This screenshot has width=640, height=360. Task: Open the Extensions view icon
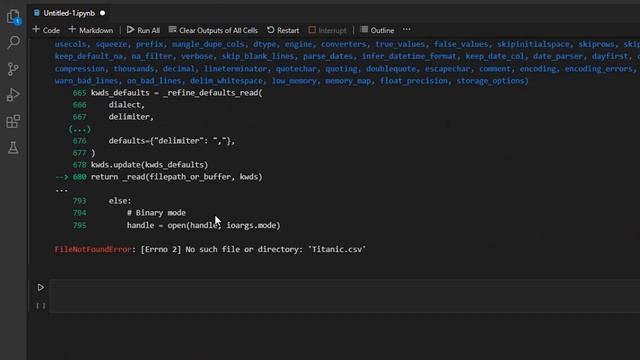click(13, 121)
